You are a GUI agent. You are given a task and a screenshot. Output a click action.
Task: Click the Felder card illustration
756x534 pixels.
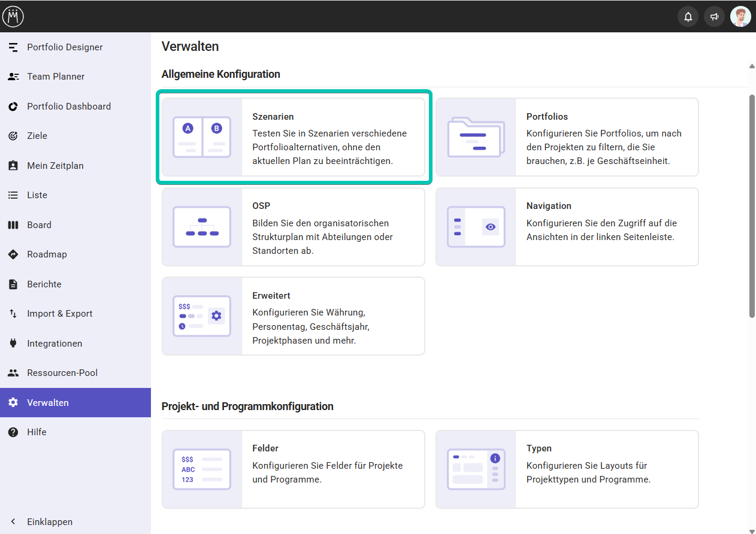[202, 469]
